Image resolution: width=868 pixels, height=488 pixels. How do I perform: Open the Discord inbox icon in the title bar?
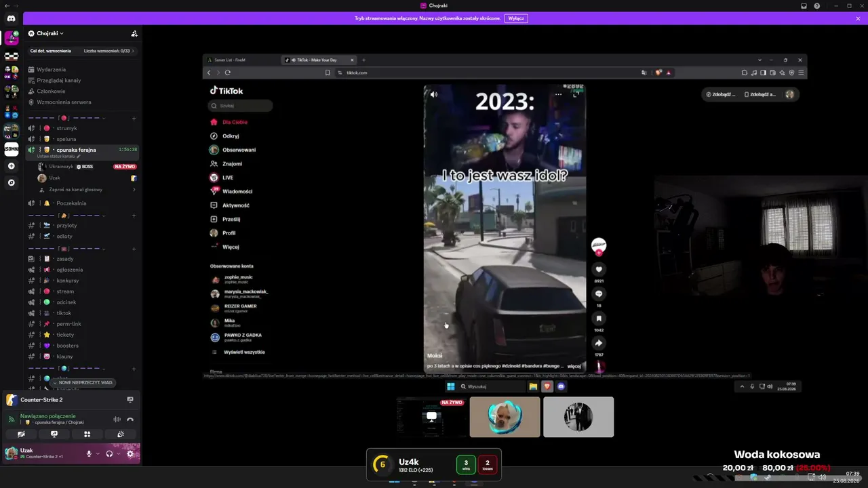804,6
